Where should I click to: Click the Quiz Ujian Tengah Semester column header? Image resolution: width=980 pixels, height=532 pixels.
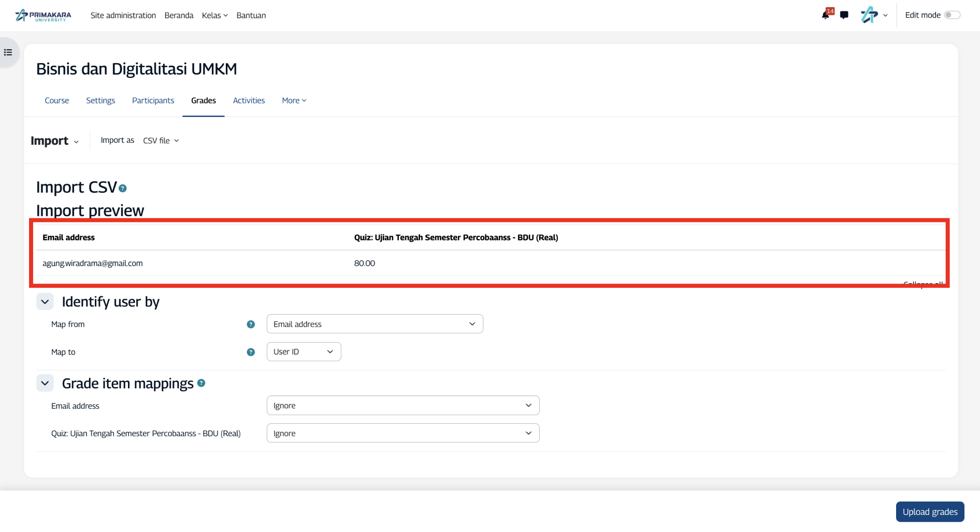(x=456, y=238)
